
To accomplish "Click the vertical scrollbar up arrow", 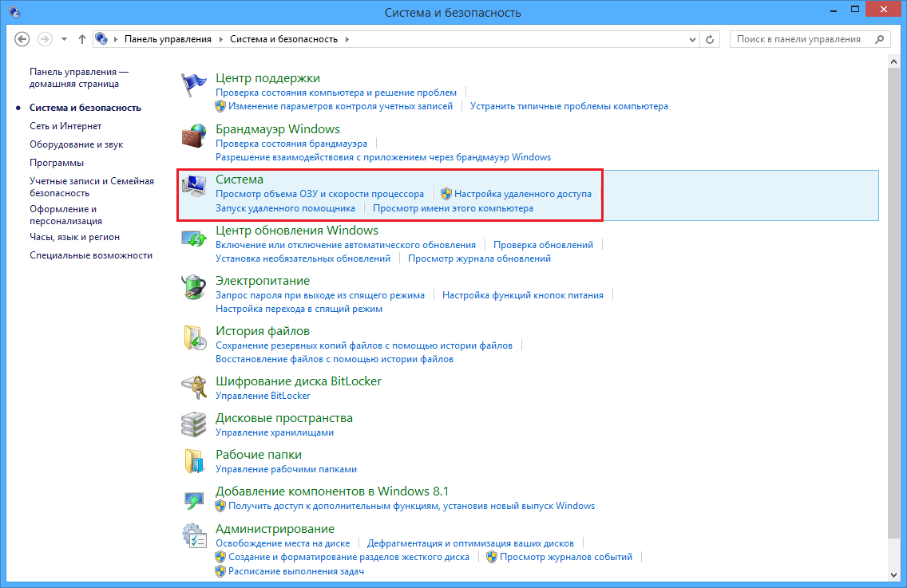I will pos(893,61).
